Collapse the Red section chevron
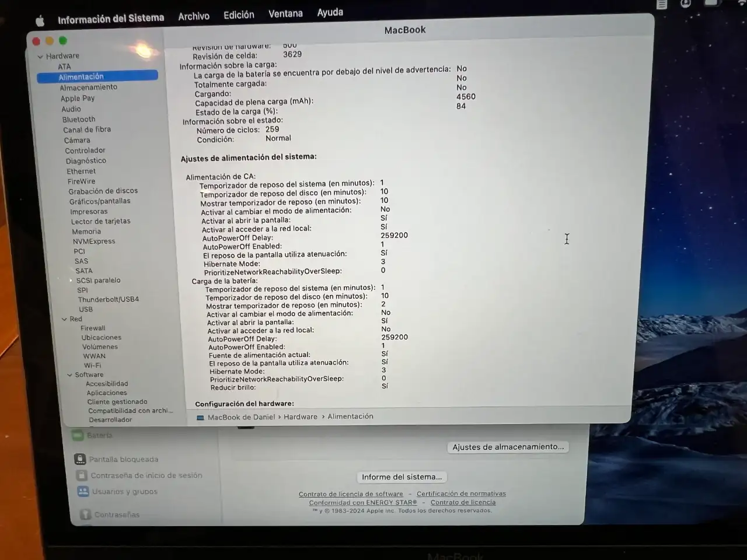 [x=64, y=319]
